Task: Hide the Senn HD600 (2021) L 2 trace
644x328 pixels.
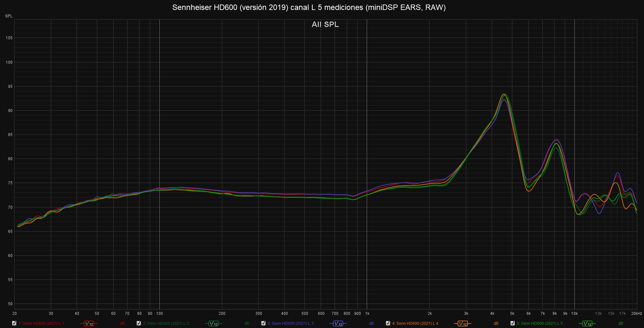Action: point(139,323)
